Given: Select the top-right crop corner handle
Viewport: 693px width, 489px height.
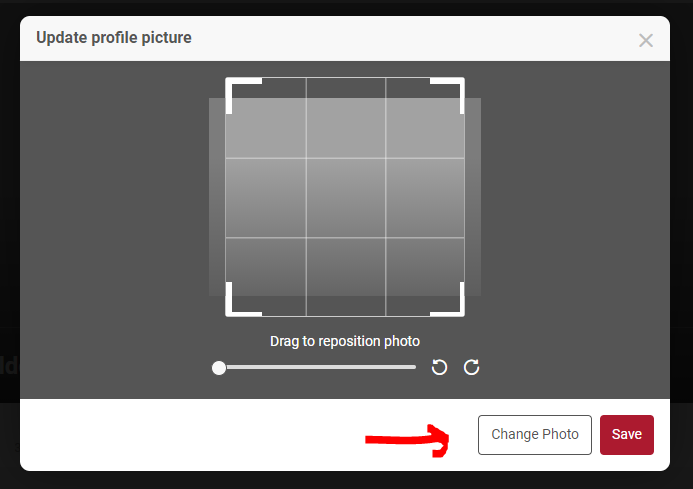Looking at the screenshot, I should click(x=447, y=96).
